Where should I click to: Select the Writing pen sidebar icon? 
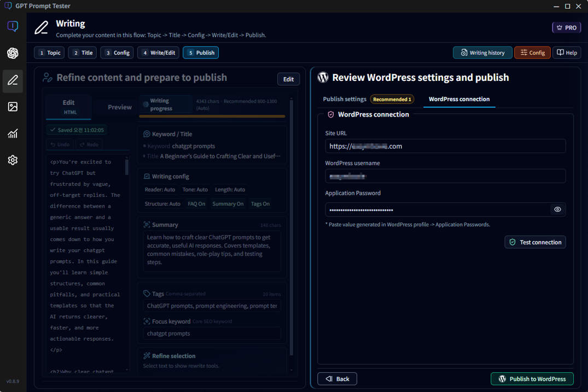(13, 80)
